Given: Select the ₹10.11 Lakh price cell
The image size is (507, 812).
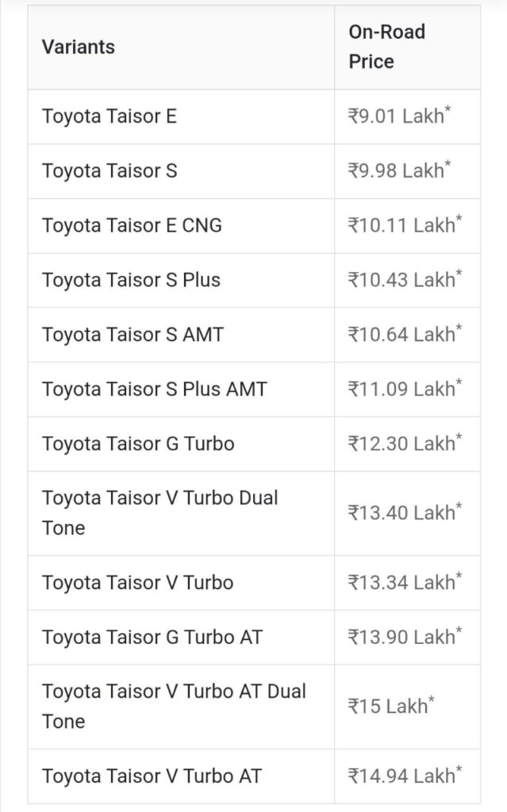Looking at the screenshot, I should click(x=405, y=225).
